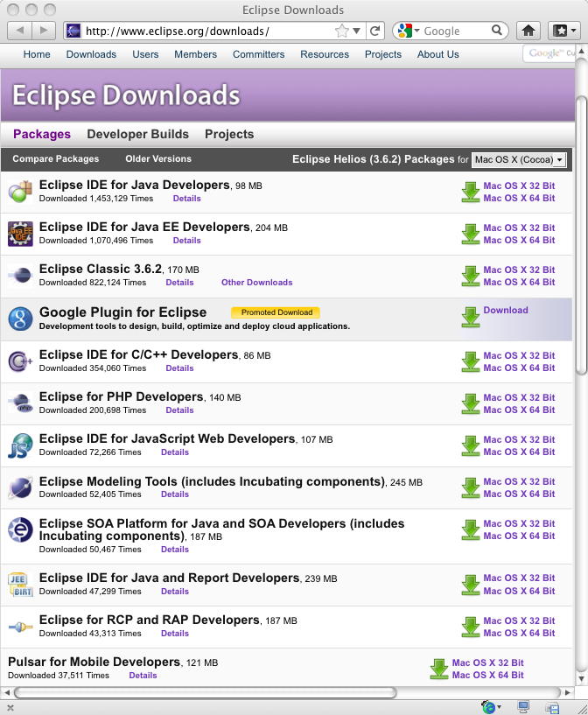
Task: Open the bookmarks toolbar button
Action: [x=563, y=31]
